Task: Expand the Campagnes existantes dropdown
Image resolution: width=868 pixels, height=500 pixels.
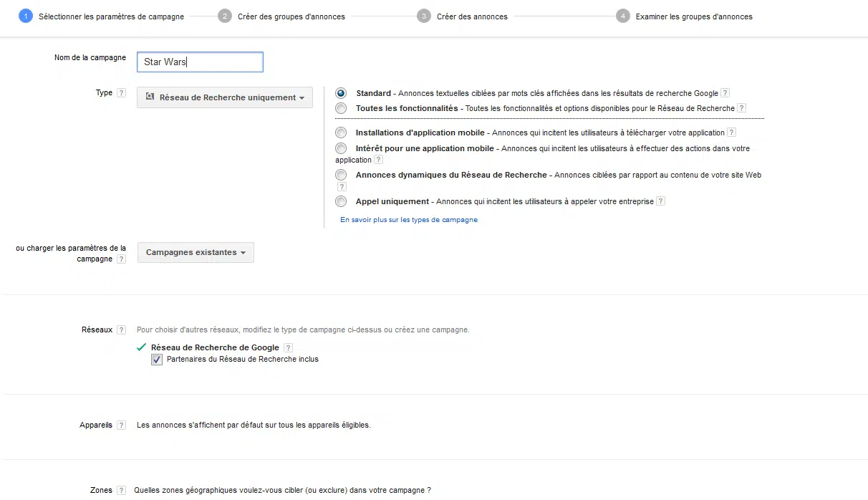Action: click(196, 253)
